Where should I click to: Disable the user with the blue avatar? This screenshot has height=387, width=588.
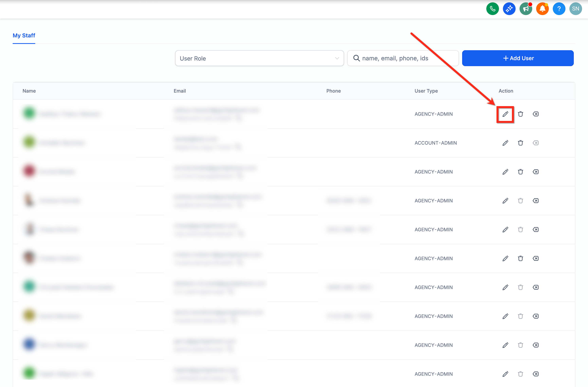[535, 345]
